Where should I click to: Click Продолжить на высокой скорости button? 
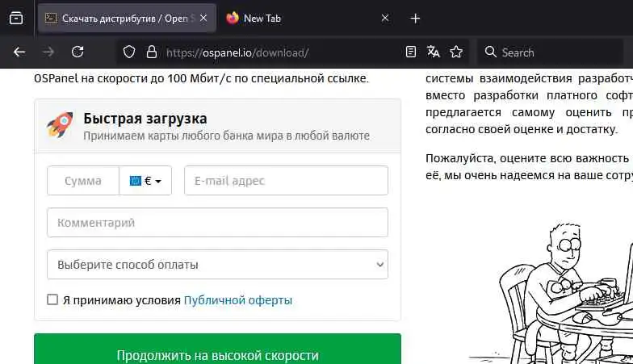[218, 349]
